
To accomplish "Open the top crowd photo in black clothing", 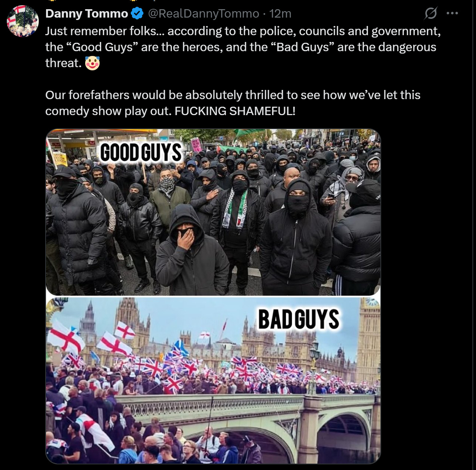I will 213,212.
